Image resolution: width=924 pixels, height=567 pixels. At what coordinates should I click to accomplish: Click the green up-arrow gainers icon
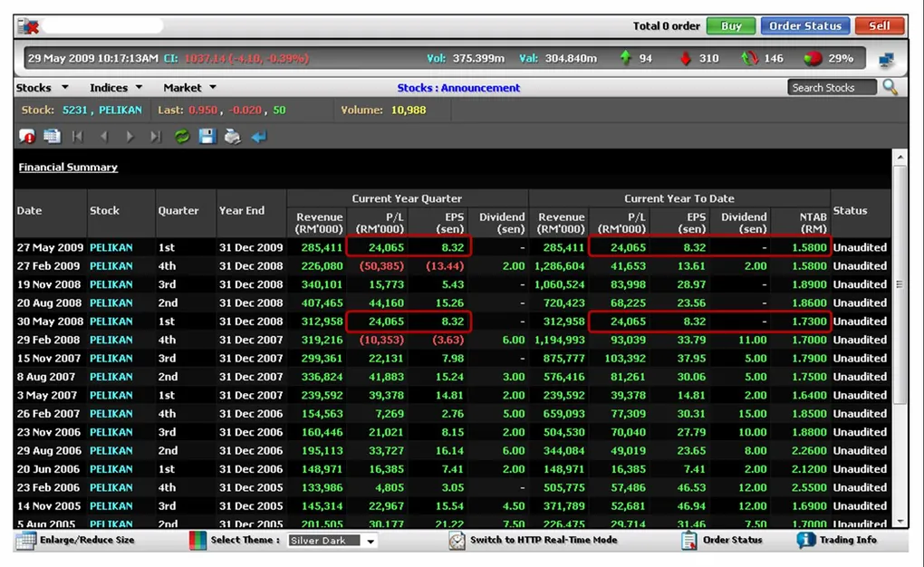[625, 58]
